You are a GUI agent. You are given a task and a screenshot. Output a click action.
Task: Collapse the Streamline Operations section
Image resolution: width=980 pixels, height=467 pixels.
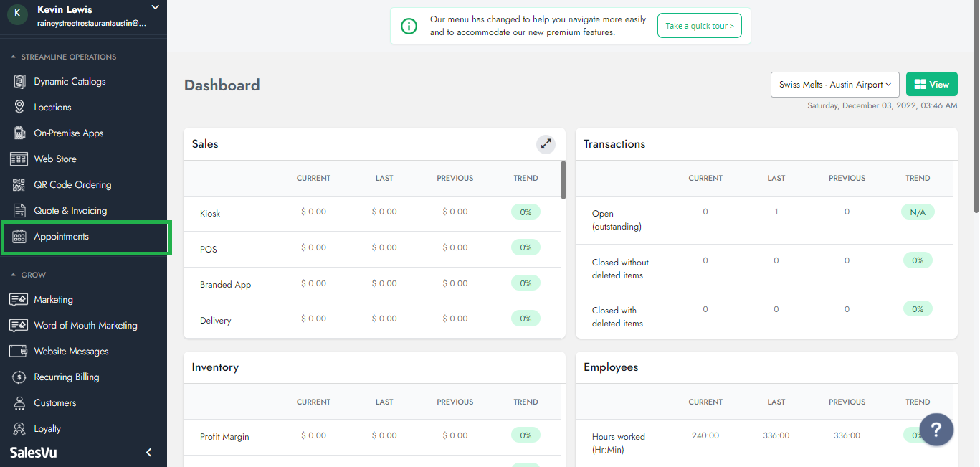click(13, 57)
